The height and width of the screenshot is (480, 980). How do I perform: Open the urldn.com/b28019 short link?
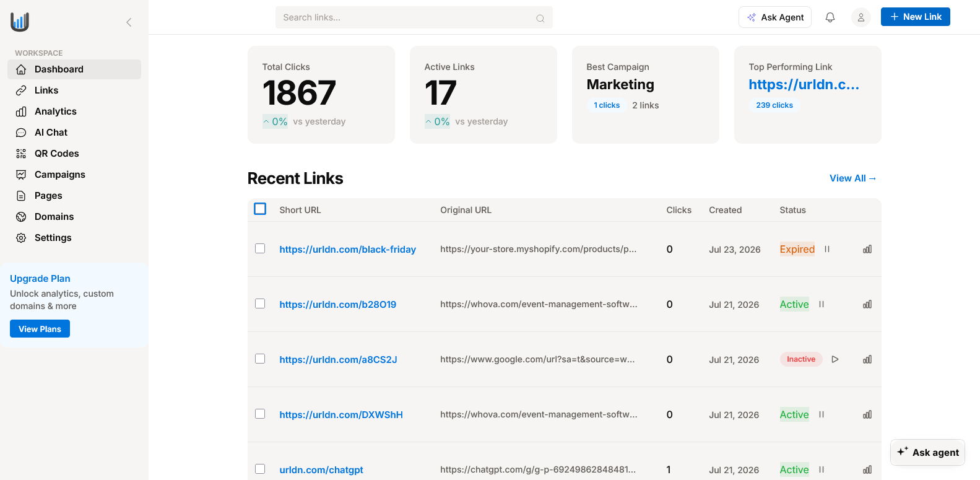337,305
